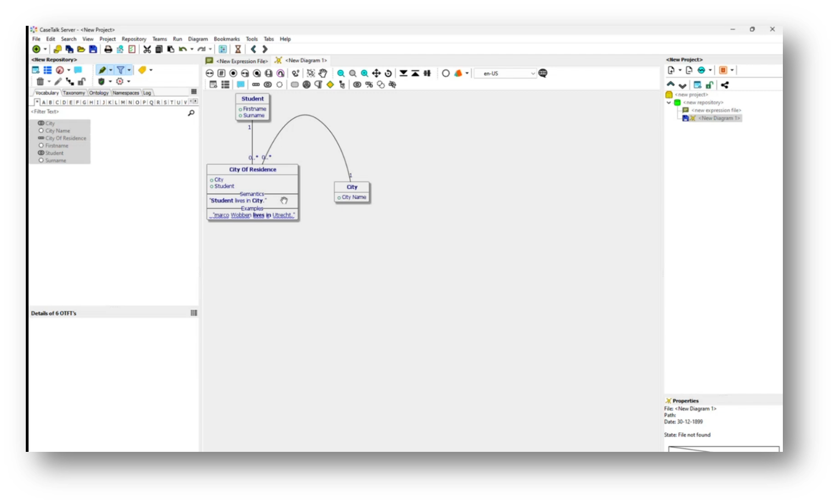835x504 pixels.
Task: Toggle the empty circle icon in diagram toolbar
Action: click(x=446, y=73)
